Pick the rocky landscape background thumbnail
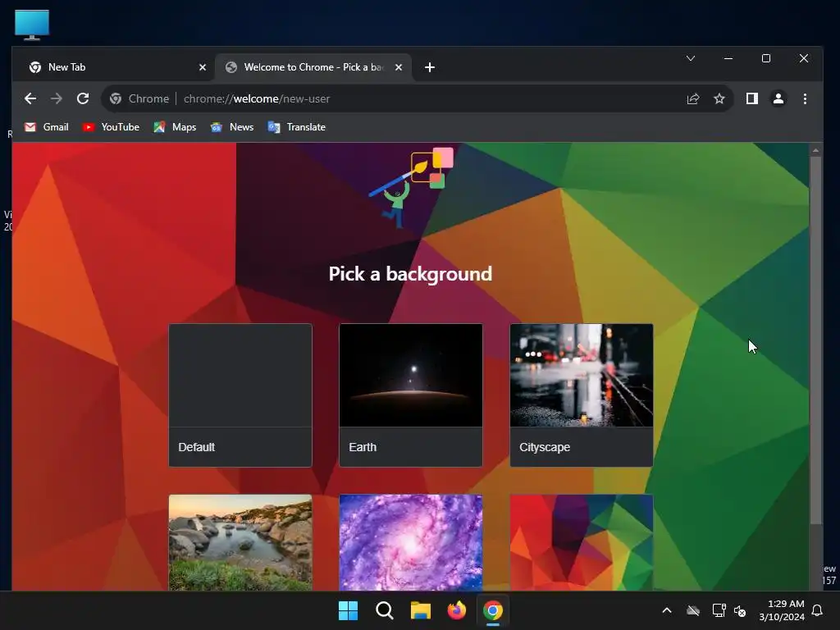The height and width of the screenshot is (630, 840). point(240,542)
